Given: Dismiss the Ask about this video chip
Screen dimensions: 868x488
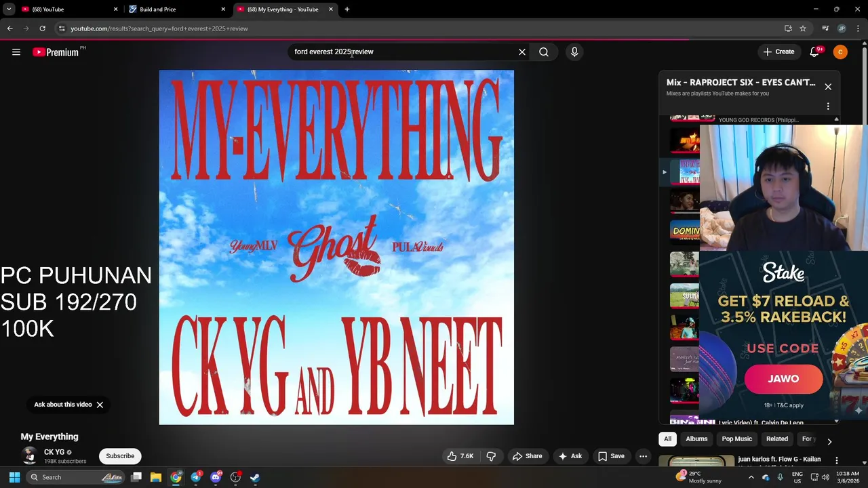Looking at the screenshot, I should click(x=100, y=405).
